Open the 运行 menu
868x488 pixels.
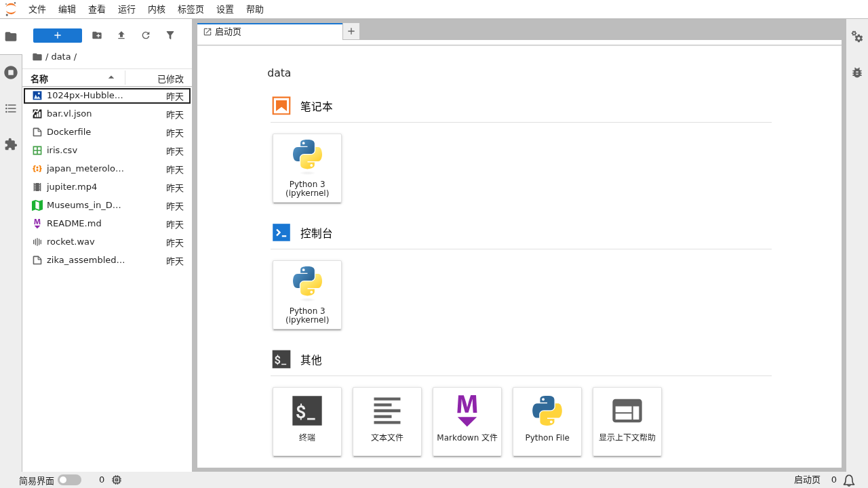(127, 9)
